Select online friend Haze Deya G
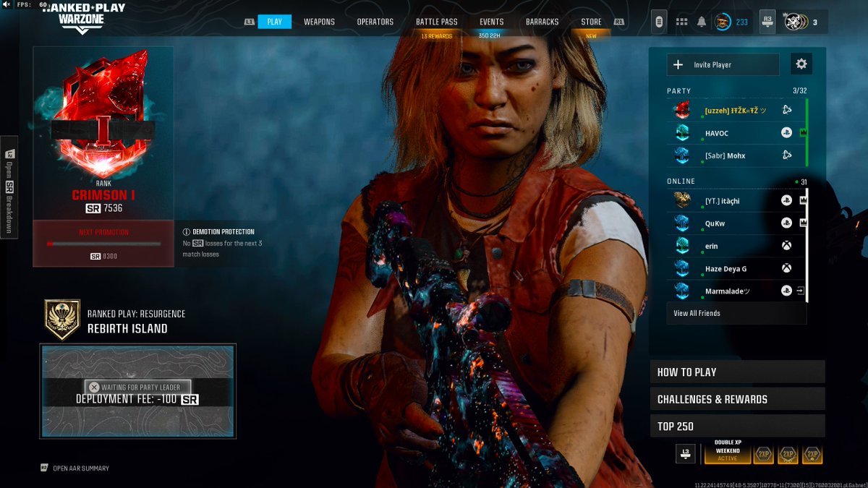This screenshot has height=488, width=868. pos(735,268)
